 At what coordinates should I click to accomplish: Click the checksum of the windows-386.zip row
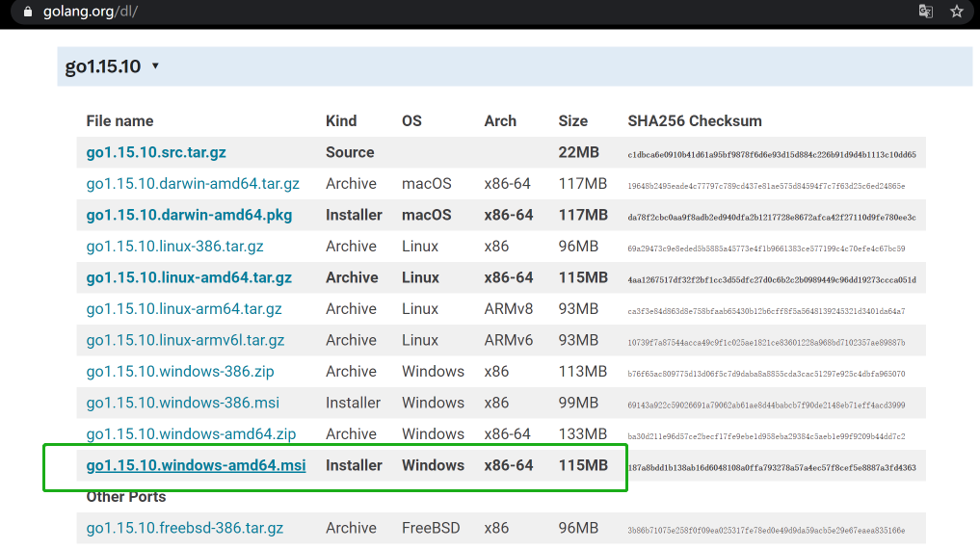[x=766, y=374]
